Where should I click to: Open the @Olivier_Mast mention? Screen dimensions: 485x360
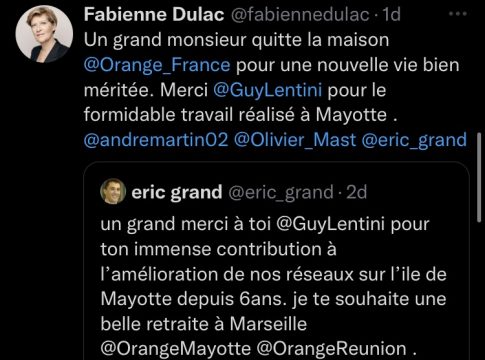coord(295,140)
